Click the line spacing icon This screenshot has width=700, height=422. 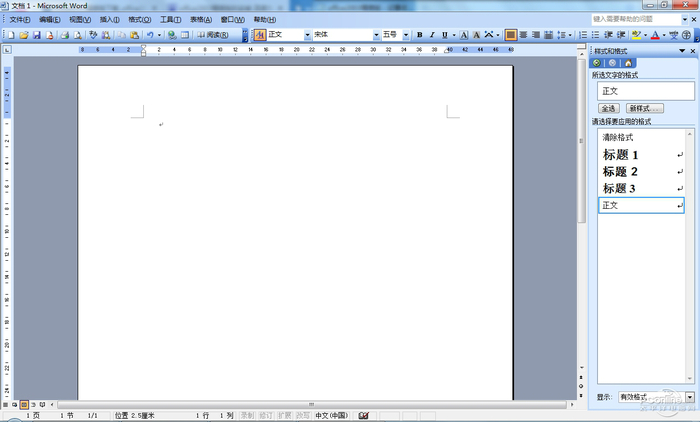tap(562, 35)
